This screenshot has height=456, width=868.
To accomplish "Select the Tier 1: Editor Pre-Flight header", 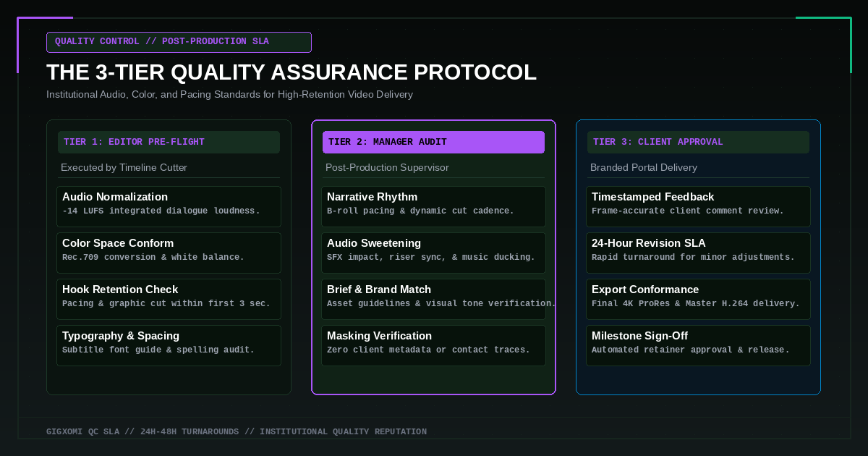I will 169,142.
